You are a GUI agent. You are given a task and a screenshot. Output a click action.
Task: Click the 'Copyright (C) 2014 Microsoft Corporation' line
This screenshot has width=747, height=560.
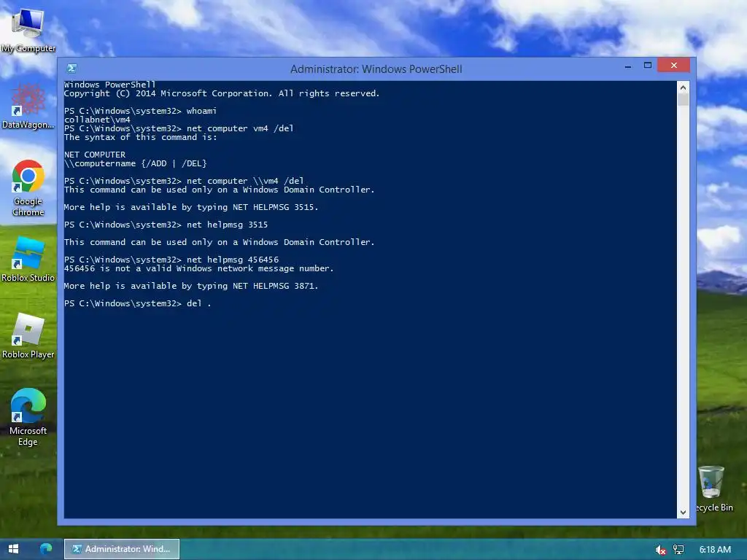click(222, 93)
